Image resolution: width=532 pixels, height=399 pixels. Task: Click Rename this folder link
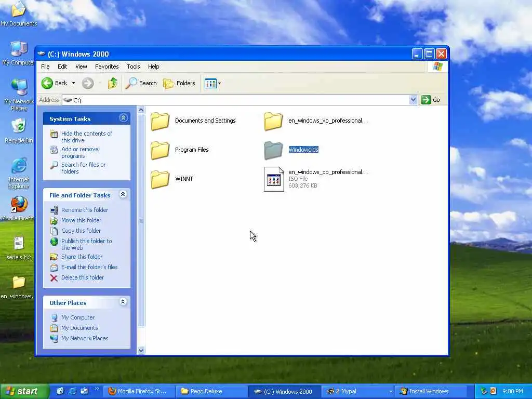point(85,210)
